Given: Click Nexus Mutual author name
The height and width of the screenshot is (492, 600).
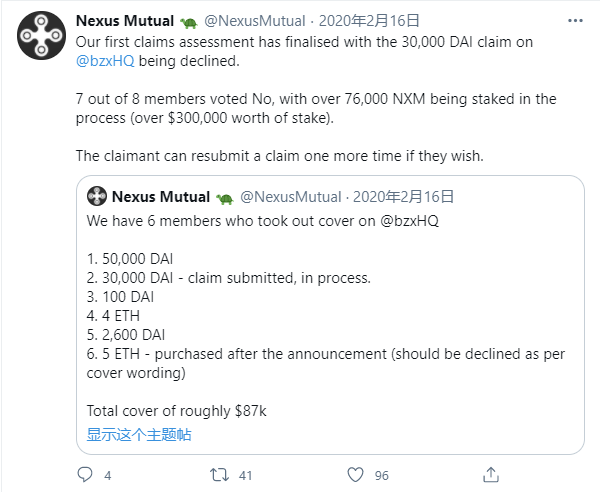Looking at the screenshot, I should (125, 21).
